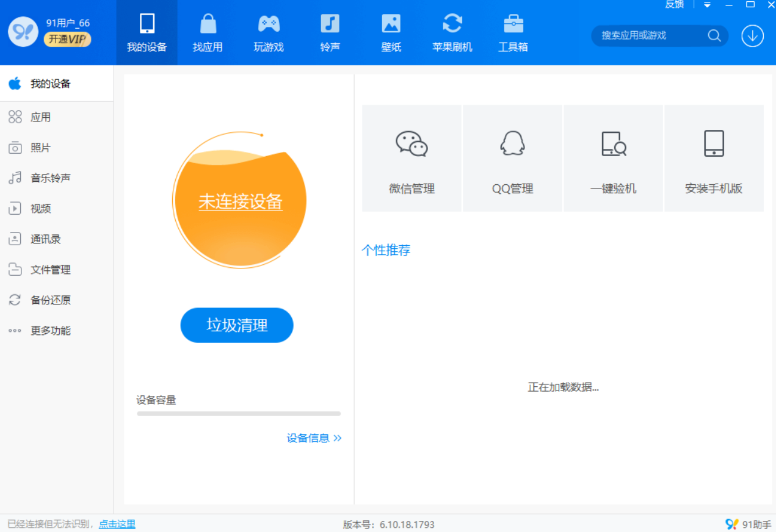Click the "点击这里" link in status bar

pos(117,524)
